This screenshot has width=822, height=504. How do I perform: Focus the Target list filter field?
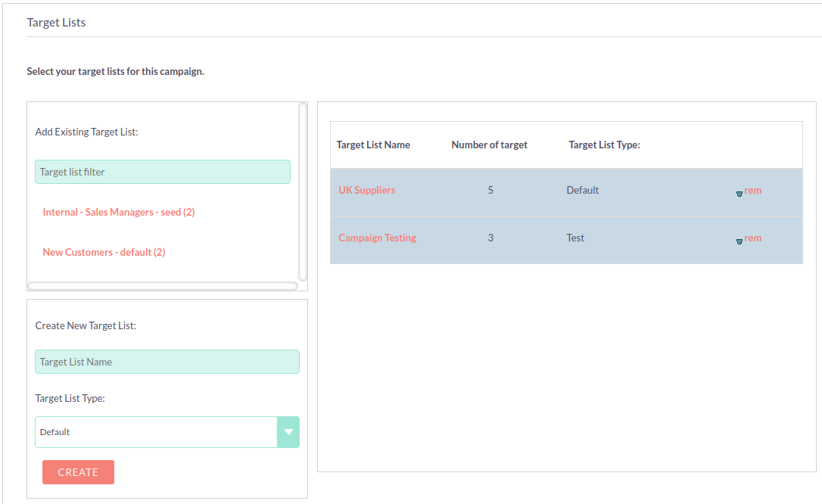pyautogui.click(x=162, y=172)
